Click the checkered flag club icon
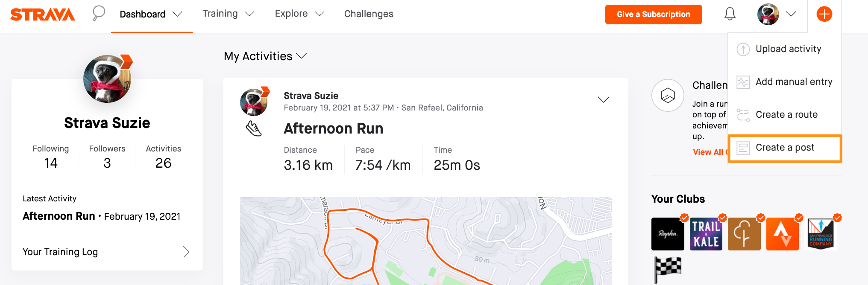Viewport: 868px width, 285px height. 668,269
